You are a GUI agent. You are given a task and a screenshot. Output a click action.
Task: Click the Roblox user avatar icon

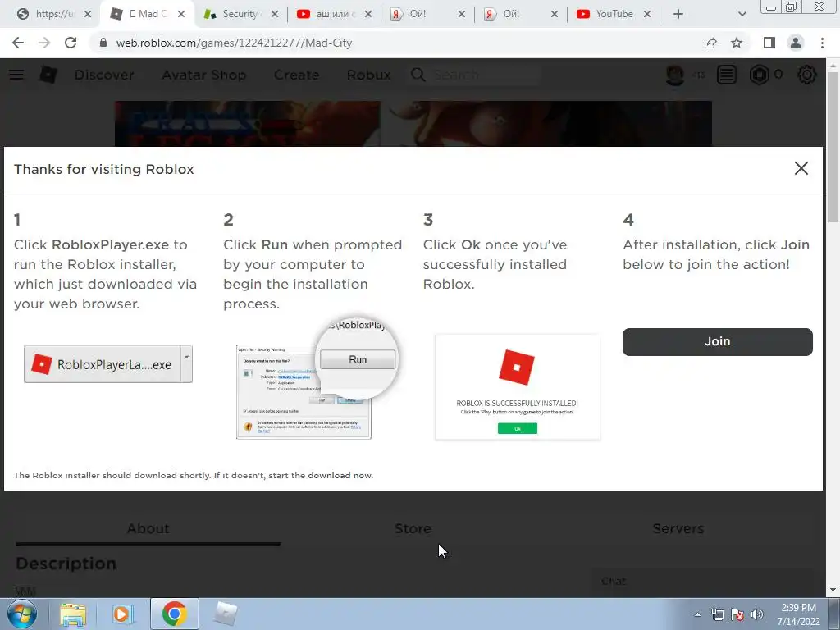[x=675, y=75]
